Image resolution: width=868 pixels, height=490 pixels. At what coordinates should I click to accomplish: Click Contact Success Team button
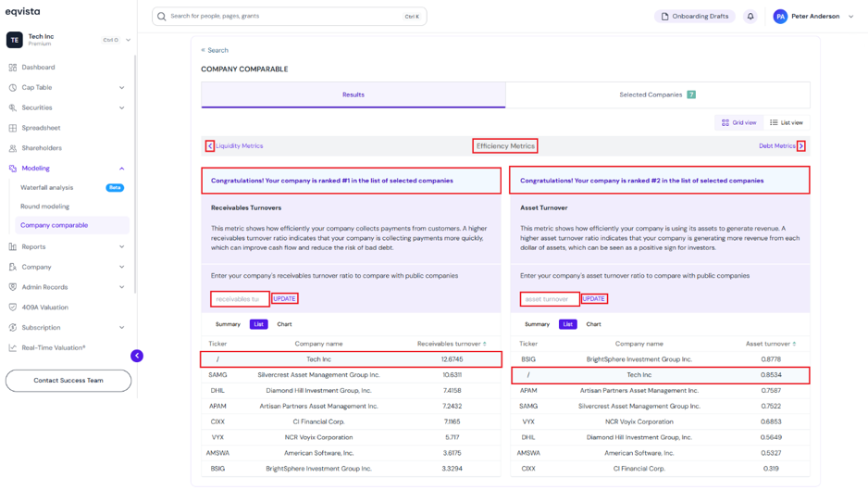pyautogui.click(x=68, y=381)
